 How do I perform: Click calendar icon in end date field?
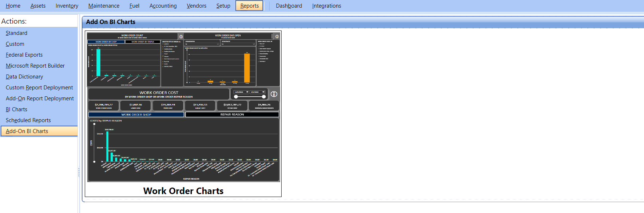point(263,92)
